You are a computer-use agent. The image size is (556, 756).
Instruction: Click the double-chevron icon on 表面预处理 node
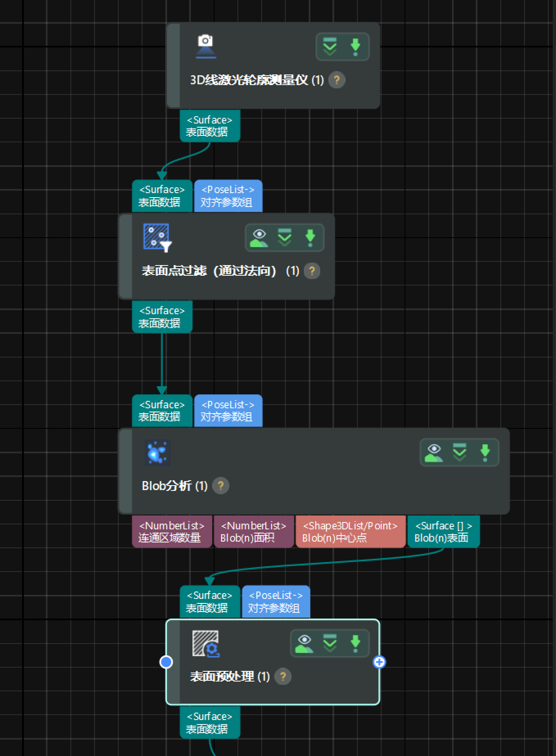click(330, 643)
